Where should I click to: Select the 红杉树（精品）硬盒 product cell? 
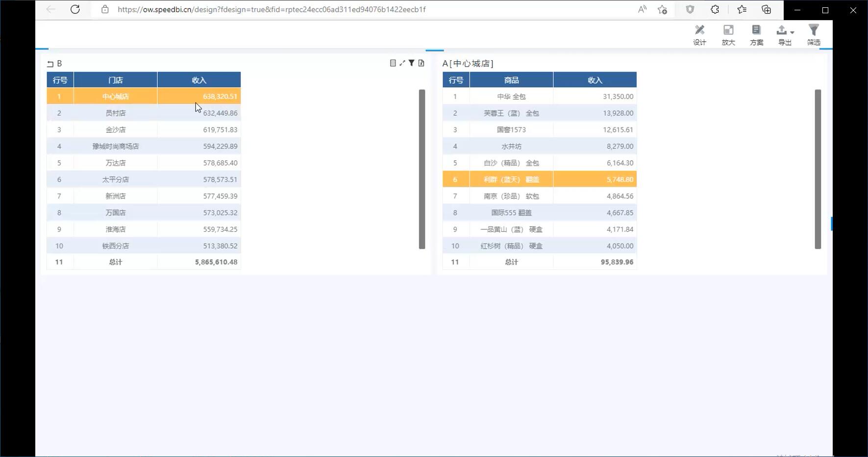point(511,246)
